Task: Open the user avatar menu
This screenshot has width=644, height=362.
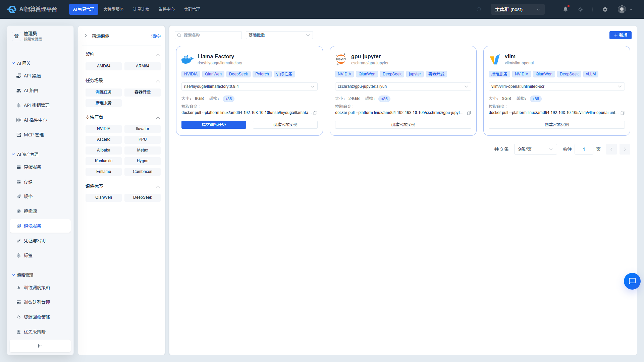Action: [x=625, y=9]
